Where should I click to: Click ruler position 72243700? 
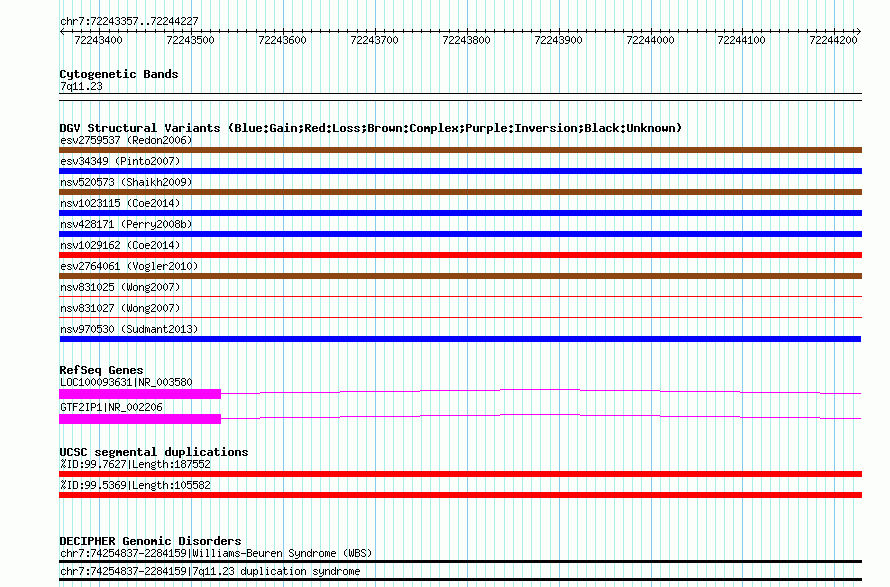tap(374, 40)
